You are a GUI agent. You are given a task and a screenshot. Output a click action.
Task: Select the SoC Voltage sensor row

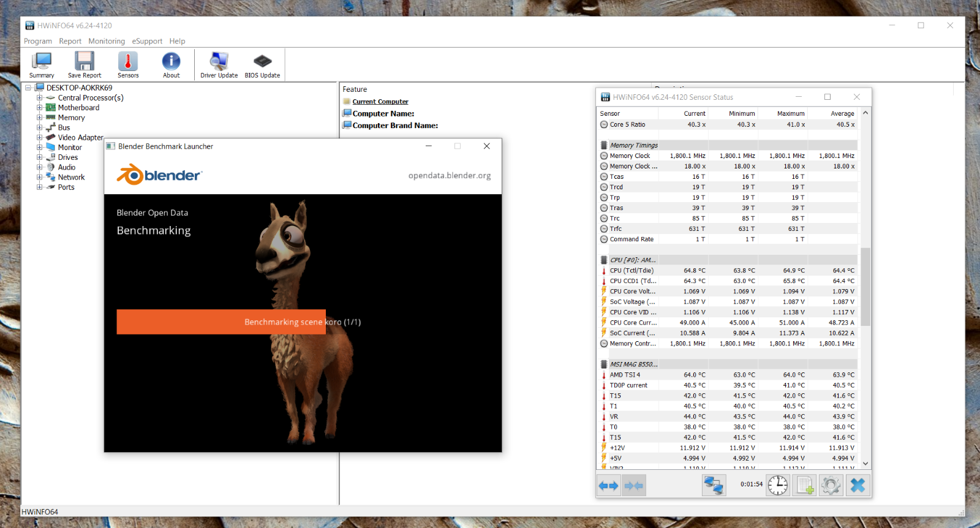click(x=728, y=301)
